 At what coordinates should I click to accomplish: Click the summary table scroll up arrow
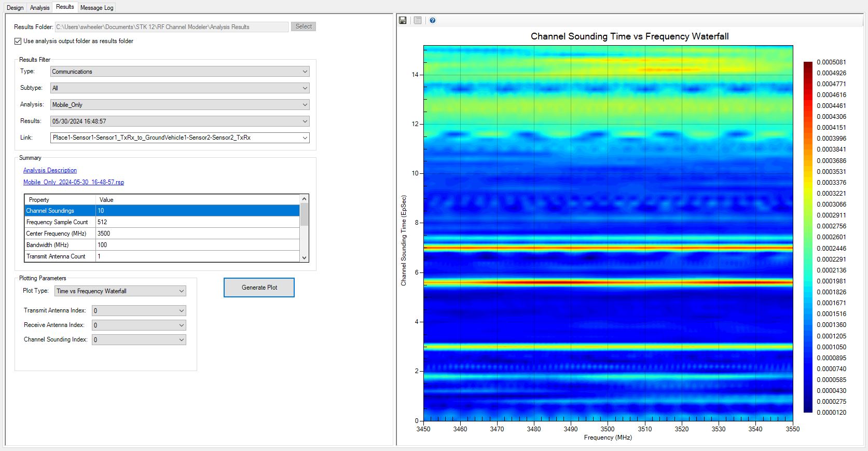[305, 199]
